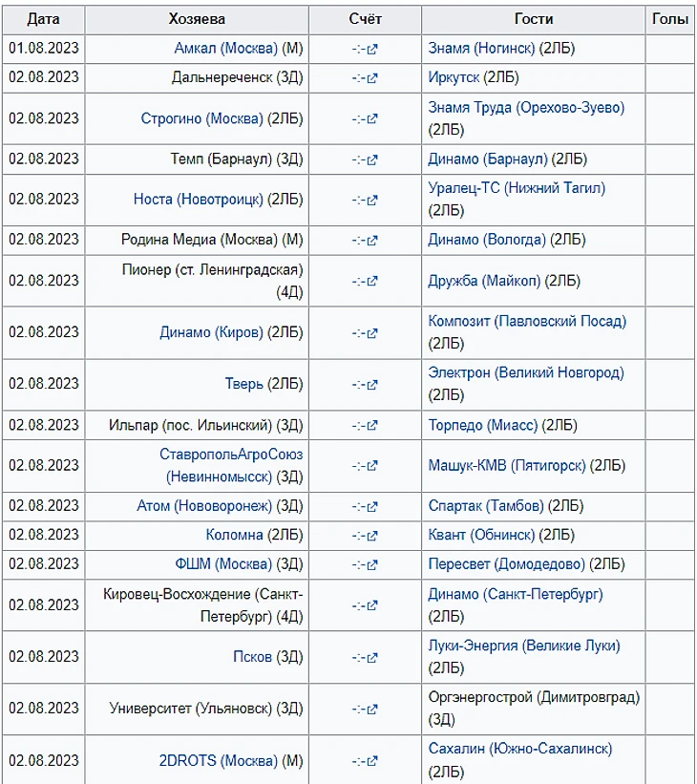This screenshot has height=784, width=697.
Task: Open external score link for Атом match
Action: pyautogui.click(x=365, y=506)
